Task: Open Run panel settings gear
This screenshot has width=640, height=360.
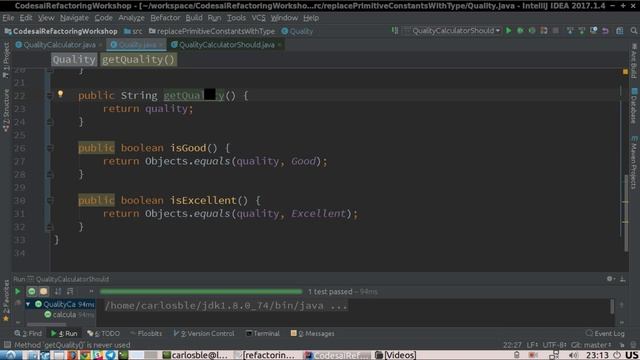Action: 610,279
